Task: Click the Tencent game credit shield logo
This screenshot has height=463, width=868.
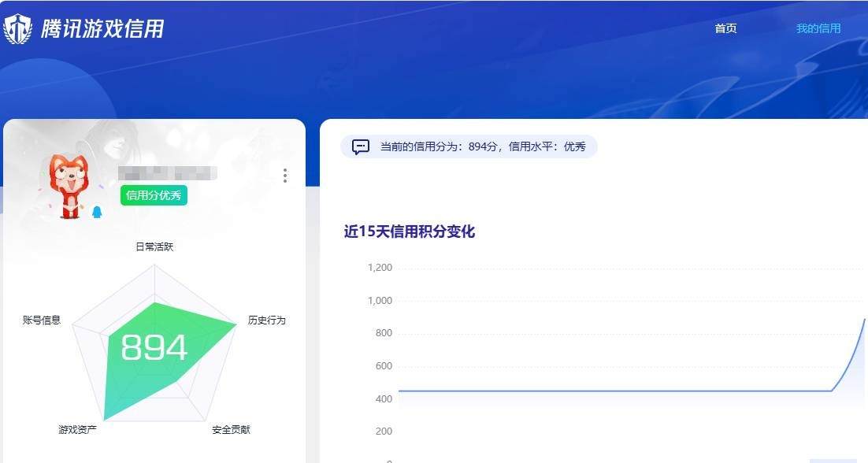Action: pyautogui.click(x=17, y=28)
